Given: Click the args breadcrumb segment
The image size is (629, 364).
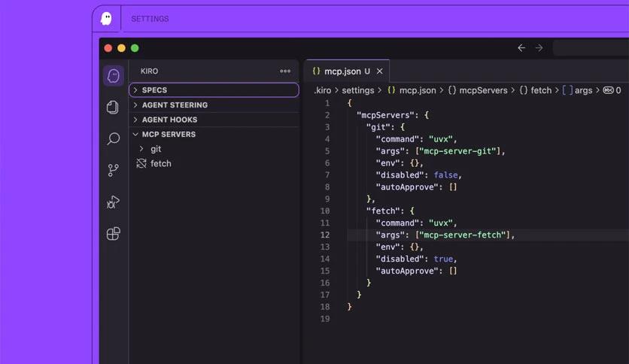Looking at the screenshot, I should pos(577,90).
